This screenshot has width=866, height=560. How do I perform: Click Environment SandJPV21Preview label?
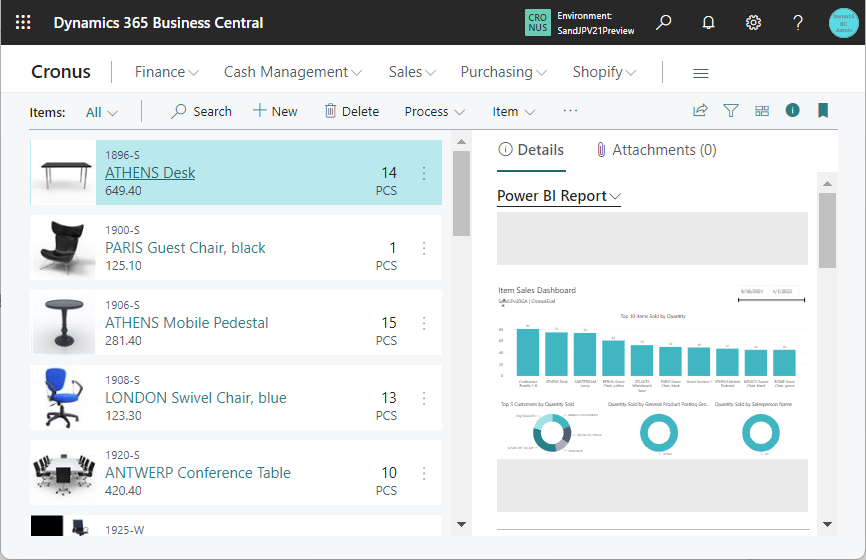595,23
